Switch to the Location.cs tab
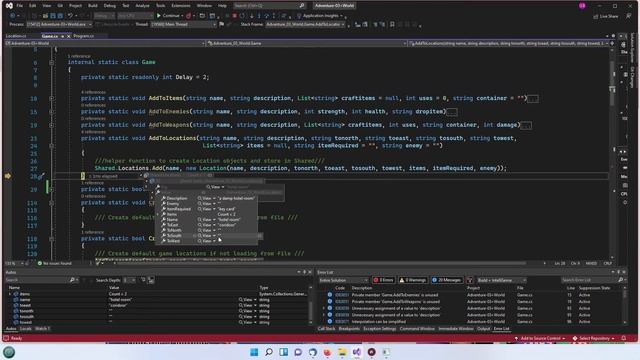The height and width of the screenshot is (360, 640). [x=16, y=36]
